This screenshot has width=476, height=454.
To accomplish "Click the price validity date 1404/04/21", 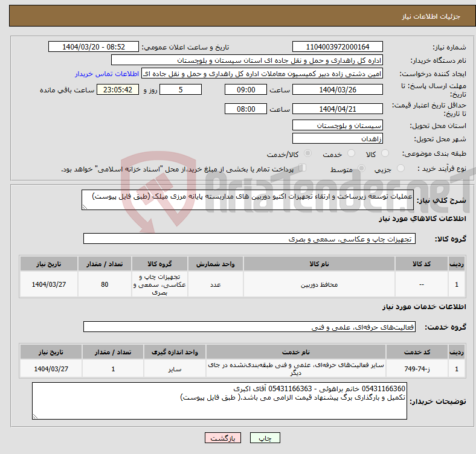I will pos(338,109).
